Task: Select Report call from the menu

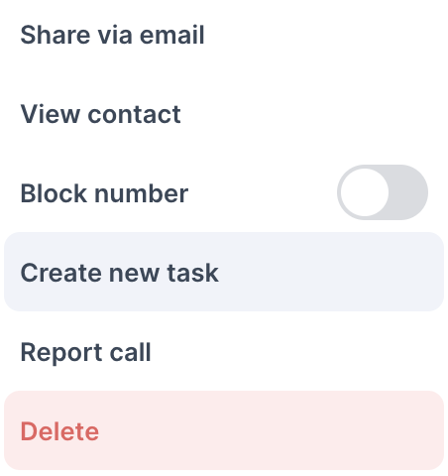Action: click(x=224, y=352)
